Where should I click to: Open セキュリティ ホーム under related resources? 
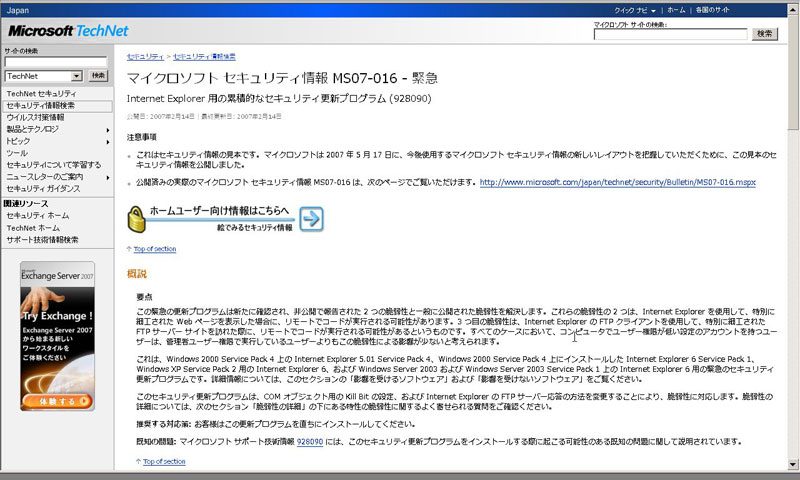[38, 216]
